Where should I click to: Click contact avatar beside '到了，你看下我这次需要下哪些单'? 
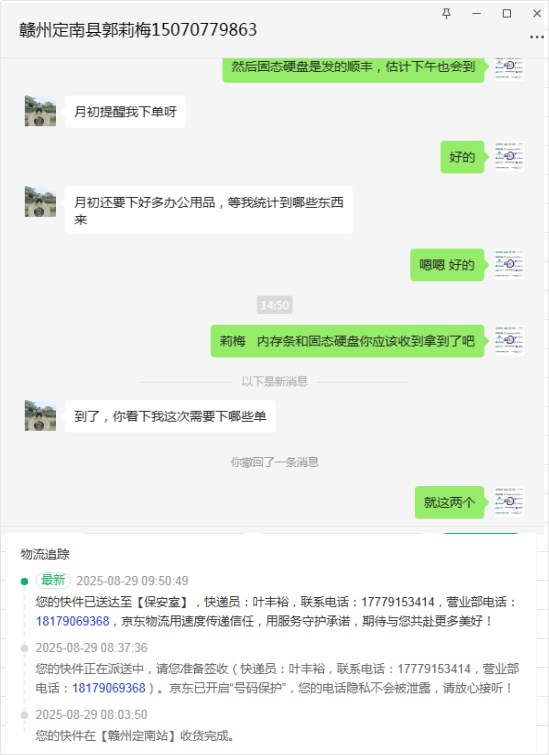coord(40,416)
